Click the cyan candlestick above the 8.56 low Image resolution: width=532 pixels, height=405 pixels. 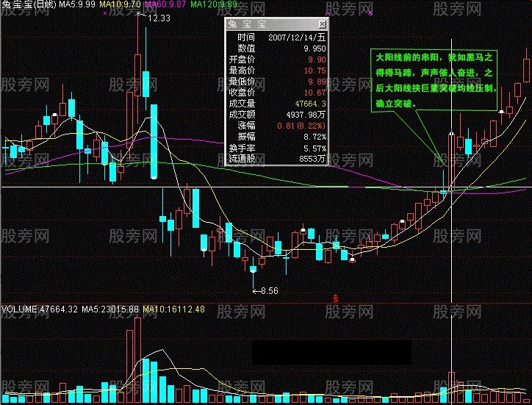coord(253,264)
